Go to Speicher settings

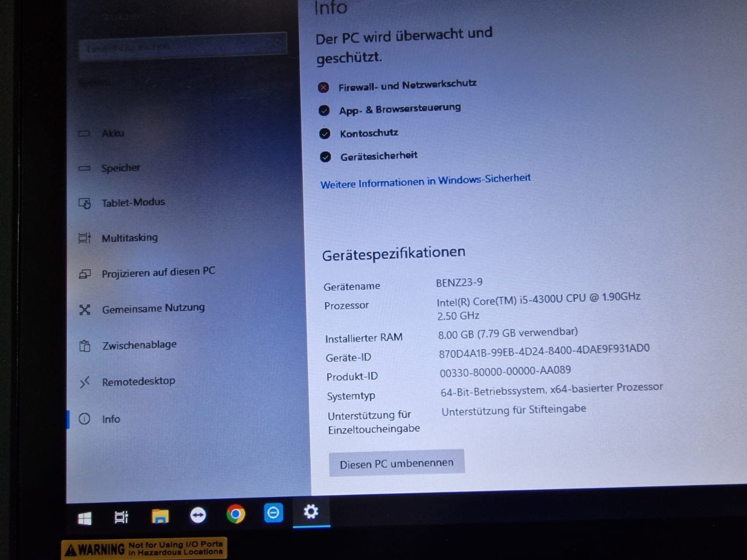120,168
